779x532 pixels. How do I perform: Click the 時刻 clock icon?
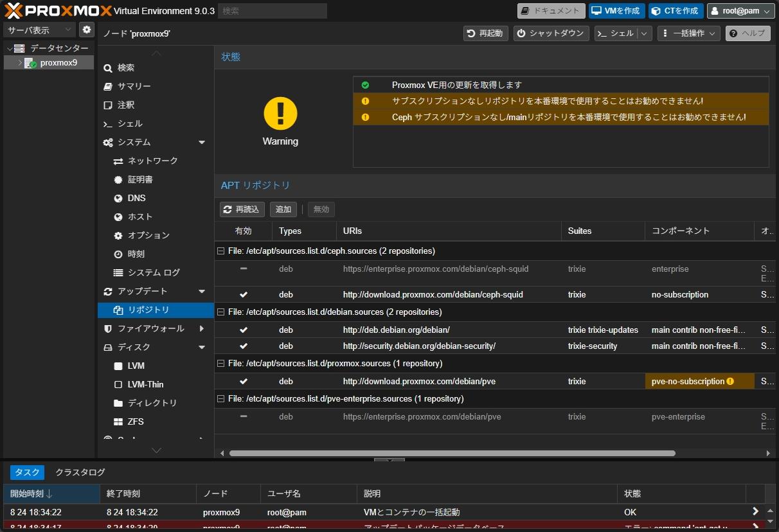(118, 254)
